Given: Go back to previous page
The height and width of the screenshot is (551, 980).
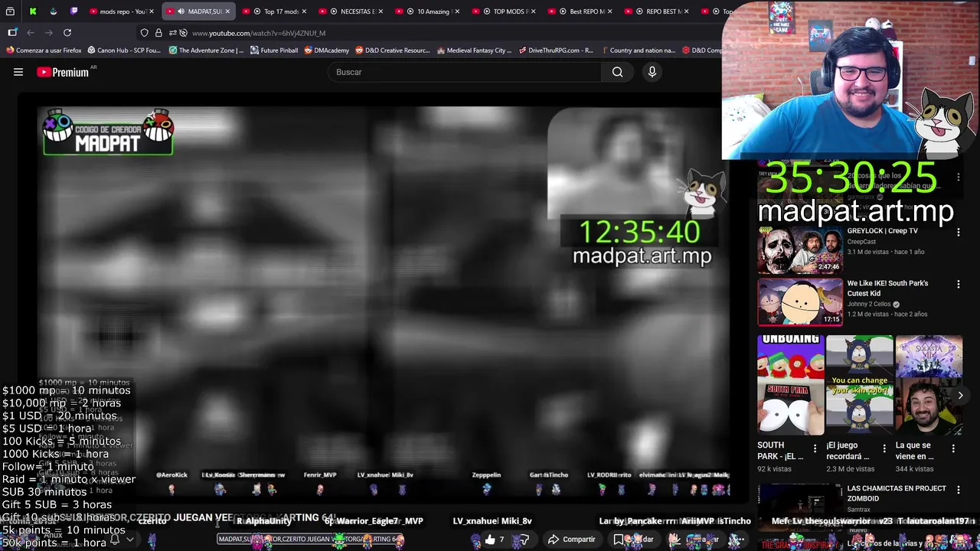Looking at the screenshot, I should coord(31,33).
